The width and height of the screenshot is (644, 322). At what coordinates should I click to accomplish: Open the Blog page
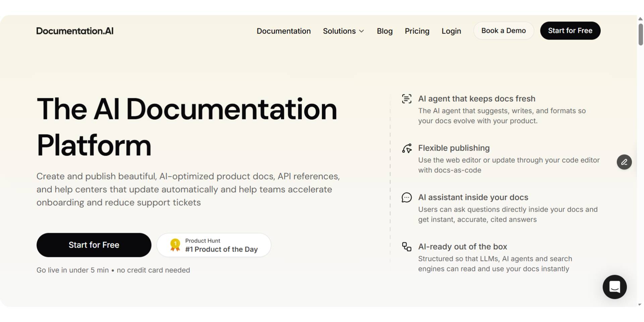pyautogui.click(x=384, y=31)
